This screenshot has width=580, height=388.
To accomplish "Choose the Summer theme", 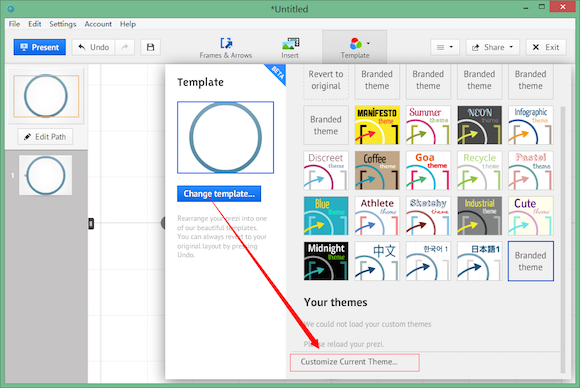I will click(428, 125).
